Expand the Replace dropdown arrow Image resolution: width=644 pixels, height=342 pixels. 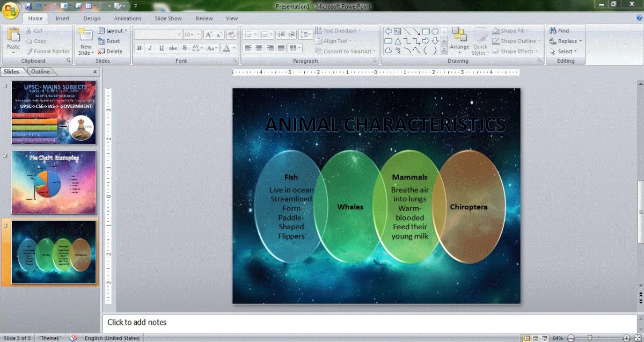[x=580, y=41]
